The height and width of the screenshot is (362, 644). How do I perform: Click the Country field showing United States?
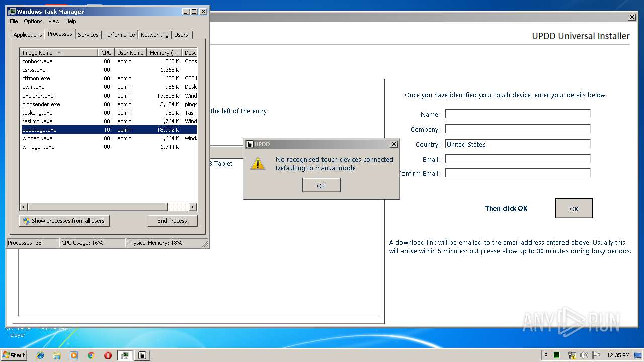[518, 144]
